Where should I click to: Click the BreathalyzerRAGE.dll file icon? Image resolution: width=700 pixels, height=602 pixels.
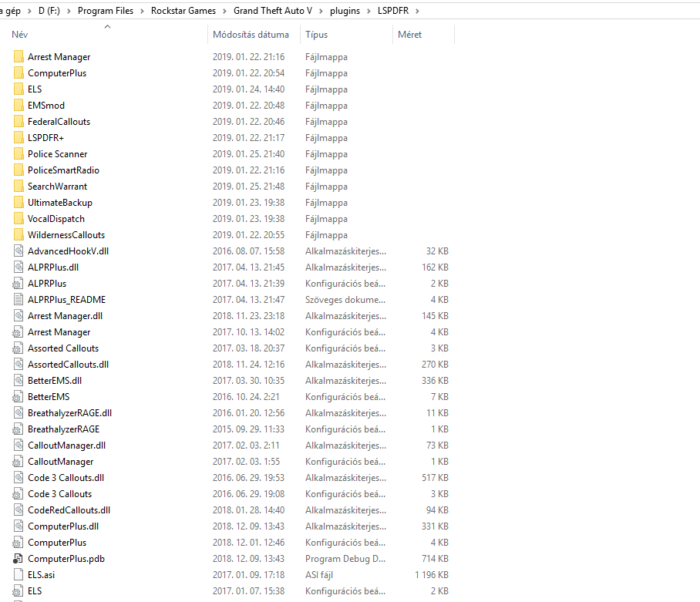click(19, 413)
